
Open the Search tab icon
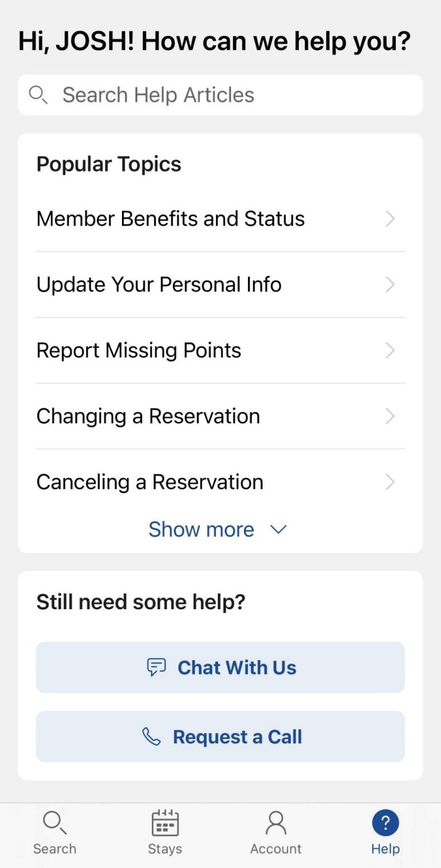coord(54,823)
